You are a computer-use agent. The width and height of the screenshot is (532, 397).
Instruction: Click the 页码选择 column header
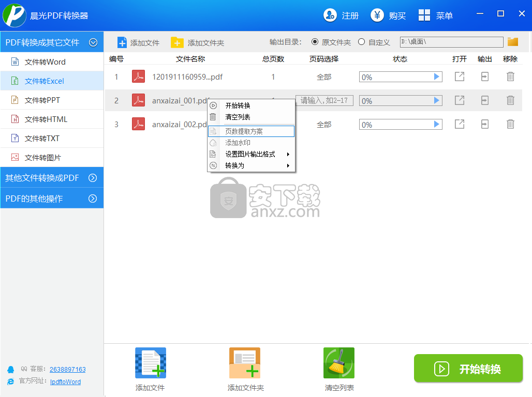[324, 58]
